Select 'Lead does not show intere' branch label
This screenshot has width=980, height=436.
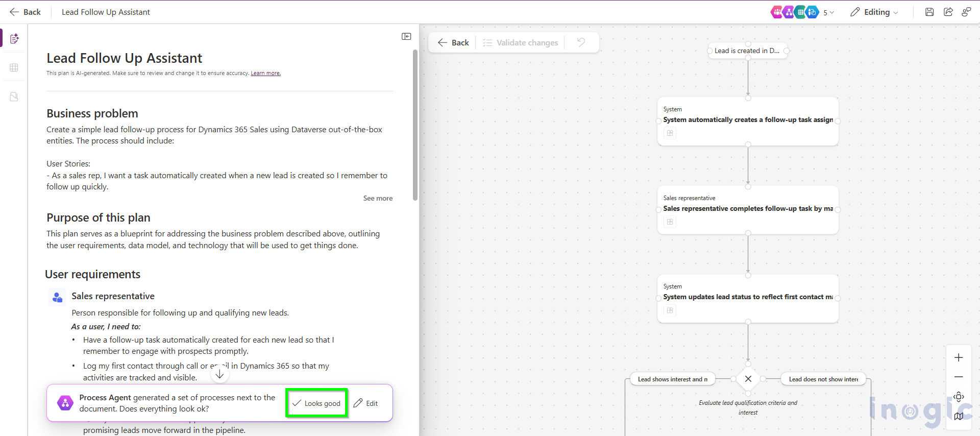pyautogui.click(x=823, y=379)
